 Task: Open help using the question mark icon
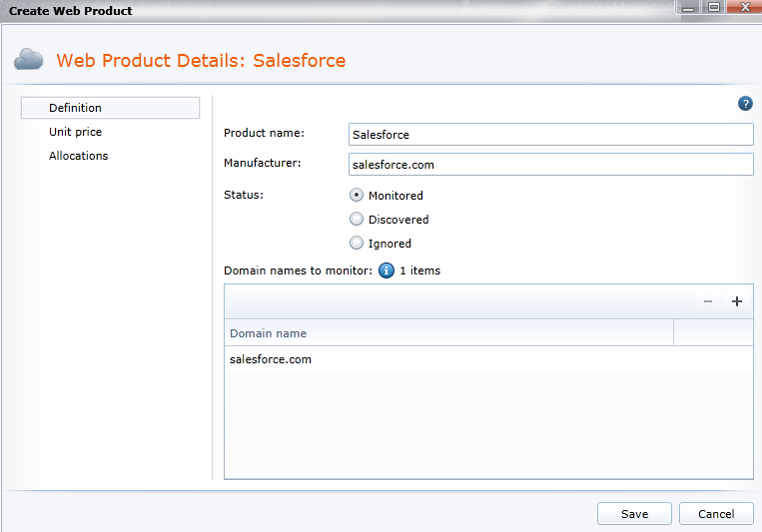point(745,104)
